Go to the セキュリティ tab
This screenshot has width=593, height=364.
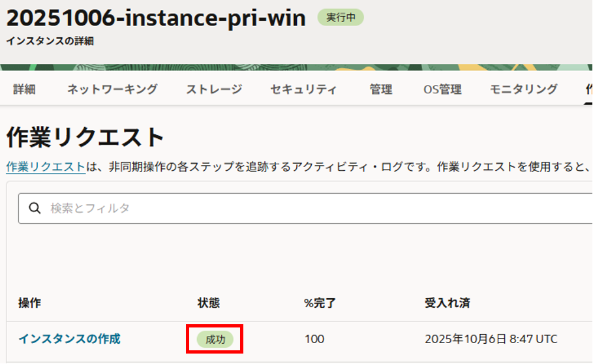pos(303,89)
